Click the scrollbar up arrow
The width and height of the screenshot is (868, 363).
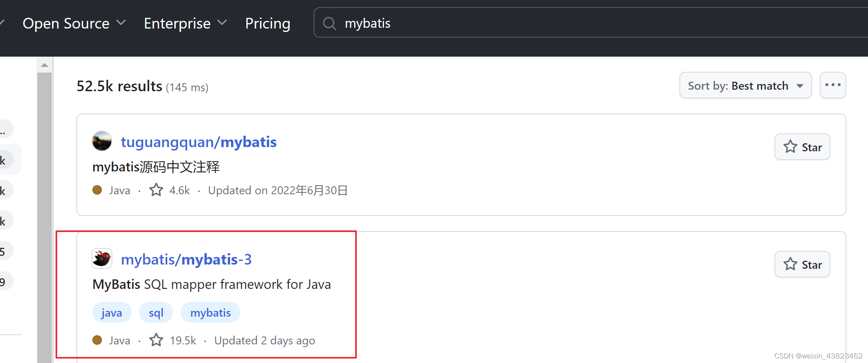click(x=44, y=65)
